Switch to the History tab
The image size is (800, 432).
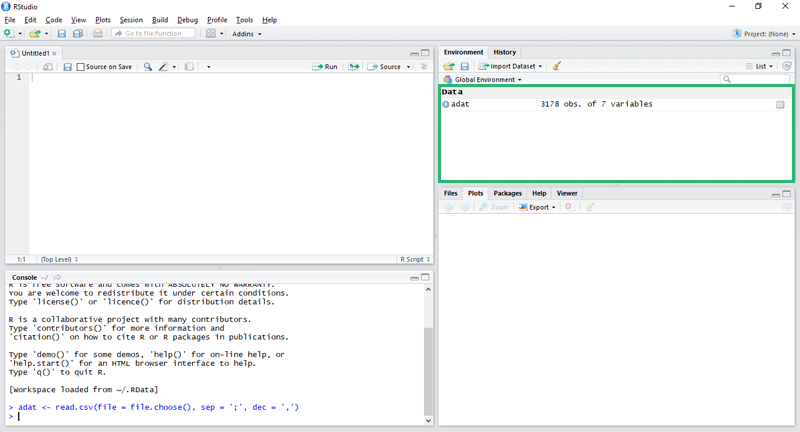pyautogui.click(x=505, y=52)
